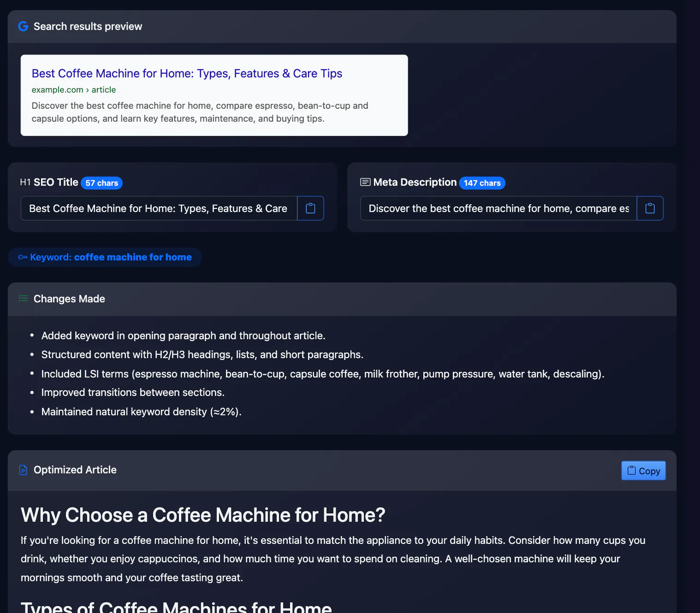
Task: Click the SEO Title label
Action: [x=56, y=182]
